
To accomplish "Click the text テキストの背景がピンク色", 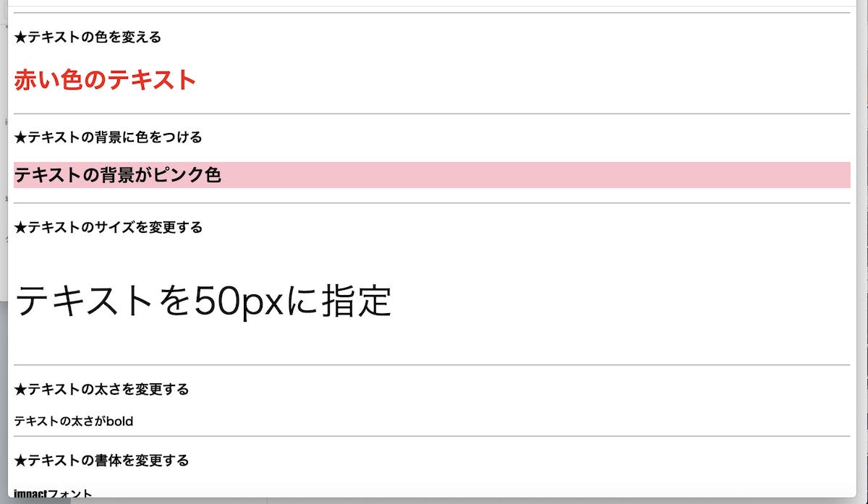I will click(117, 174).
